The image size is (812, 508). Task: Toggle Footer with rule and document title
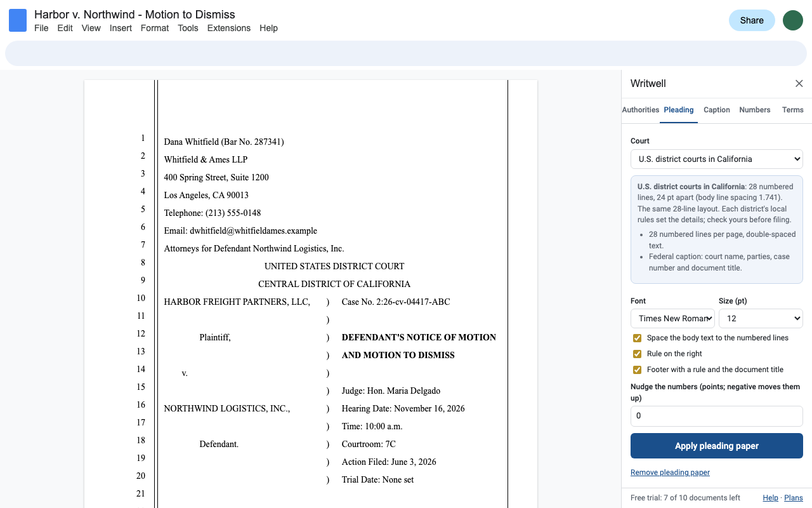coord(637,370)
